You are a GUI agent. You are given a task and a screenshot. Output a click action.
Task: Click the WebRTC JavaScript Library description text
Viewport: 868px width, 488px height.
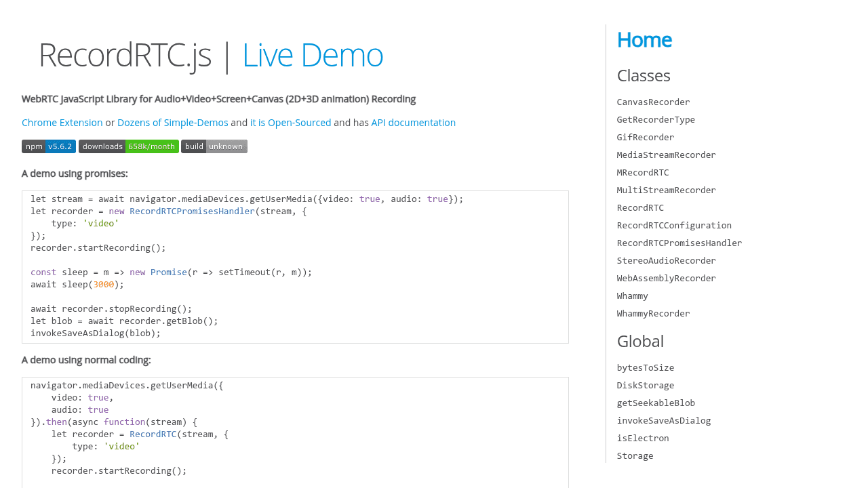point(218,99)
